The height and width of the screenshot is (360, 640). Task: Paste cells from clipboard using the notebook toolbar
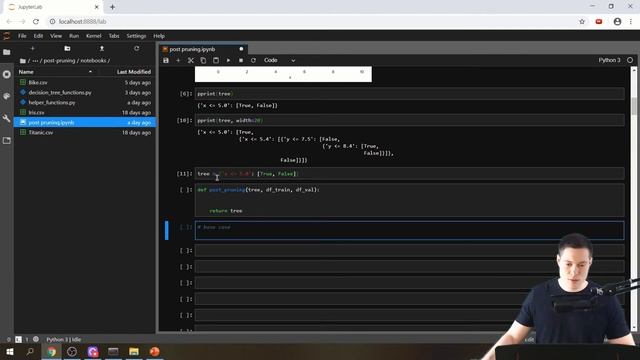pos(216,60)
